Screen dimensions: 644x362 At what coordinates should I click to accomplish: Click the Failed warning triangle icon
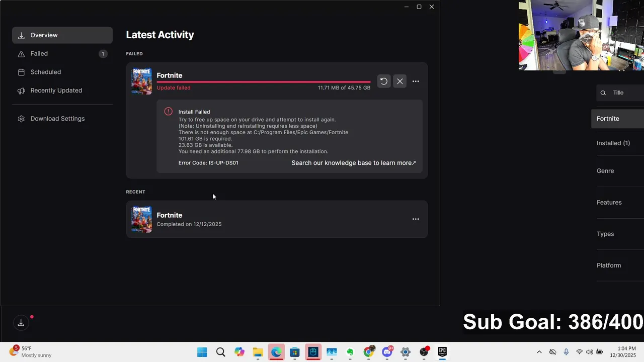[21, 54]
